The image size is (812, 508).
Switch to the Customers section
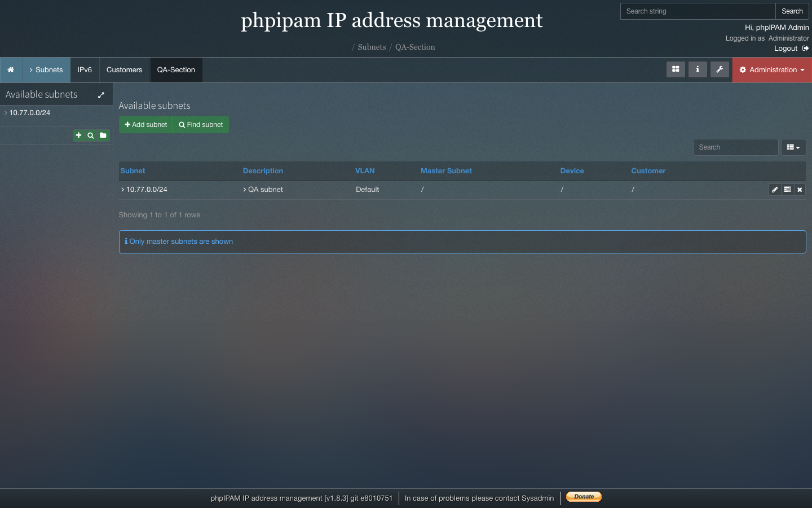click(x=125, y=70)
